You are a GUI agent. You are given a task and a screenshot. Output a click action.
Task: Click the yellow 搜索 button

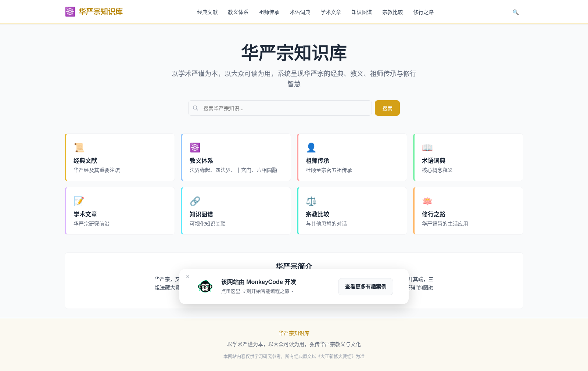387,108
